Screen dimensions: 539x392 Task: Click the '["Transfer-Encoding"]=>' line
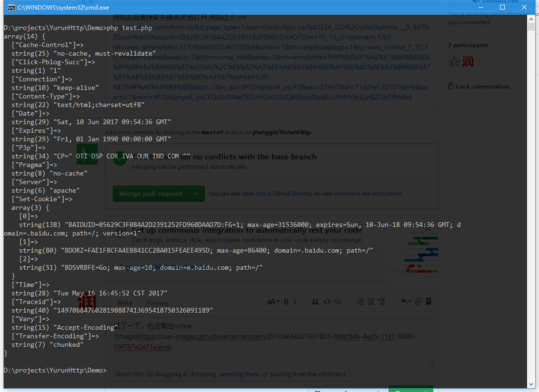[x=55, y=336]
